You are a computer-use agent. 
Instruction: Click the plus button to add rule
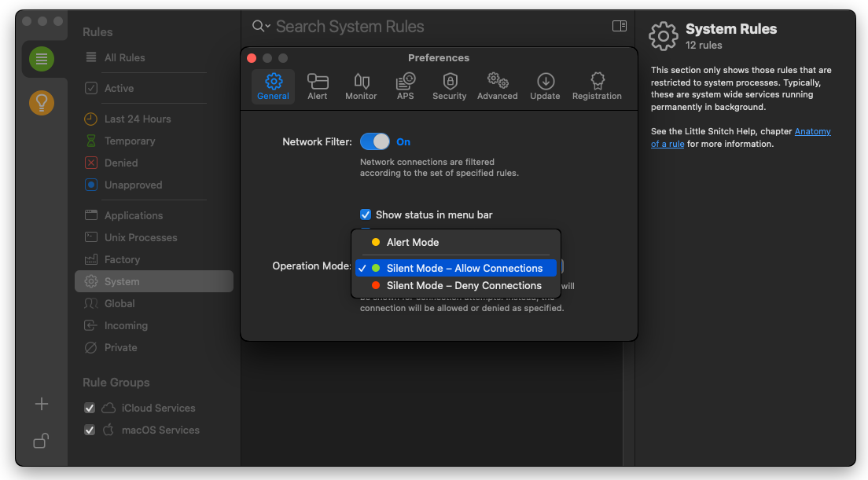click(42, 404)
